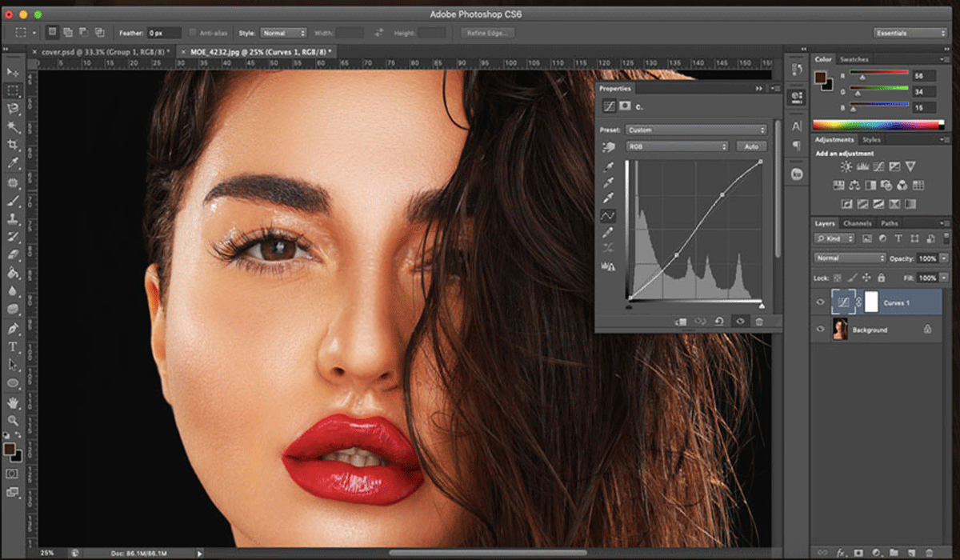Viewport: 960px width, 560px height.
Task: Open the Hue/Saturation adjustment icon
Action: point(838,186)
